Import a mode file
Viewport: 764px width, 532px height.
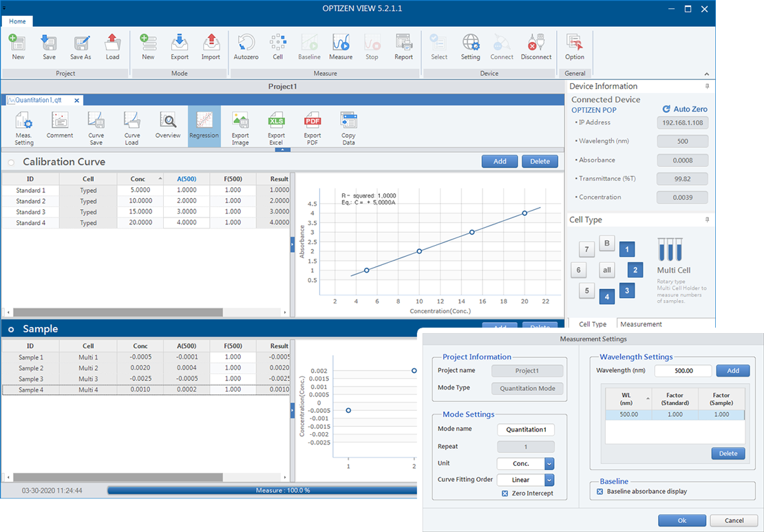pyautogui.click(x=211, y=47)
